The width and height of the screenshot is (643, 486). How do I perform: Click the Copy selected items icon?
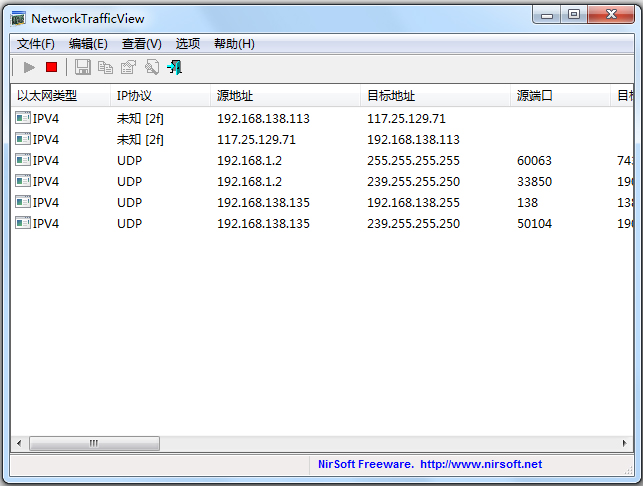coord(105,67)
